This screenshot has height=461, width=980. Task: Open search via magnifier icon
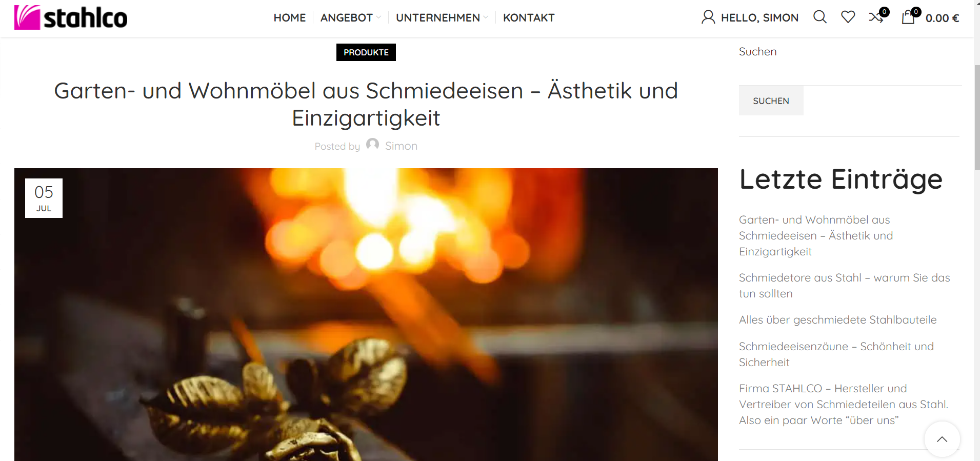pos(820,17)
